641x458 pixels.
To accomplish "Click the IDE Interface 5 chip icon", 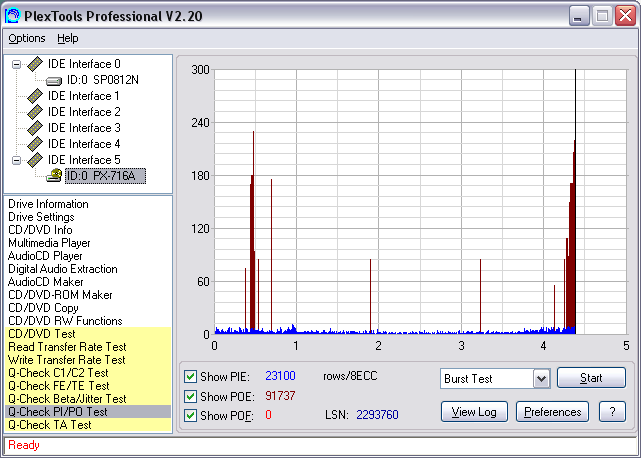I will 35,160.
